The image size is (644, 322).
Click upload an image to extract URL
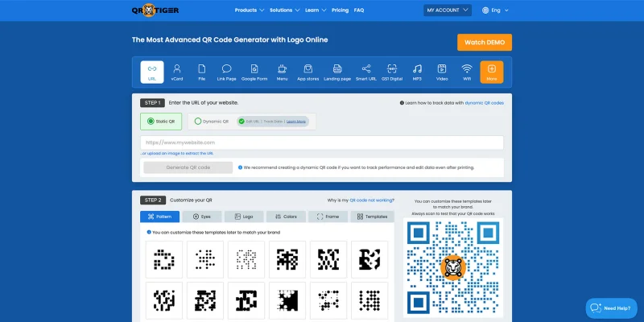point(177,153)
